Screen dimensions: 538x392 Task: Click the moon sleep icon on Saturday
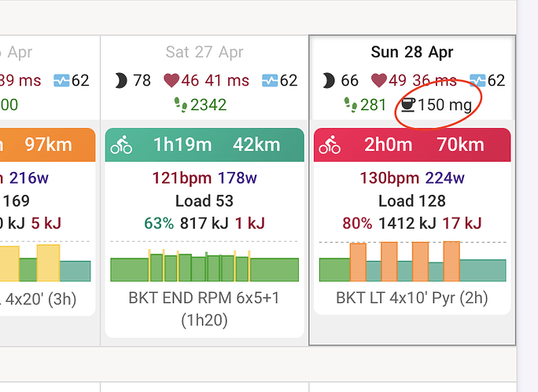(x=121, y=81)
